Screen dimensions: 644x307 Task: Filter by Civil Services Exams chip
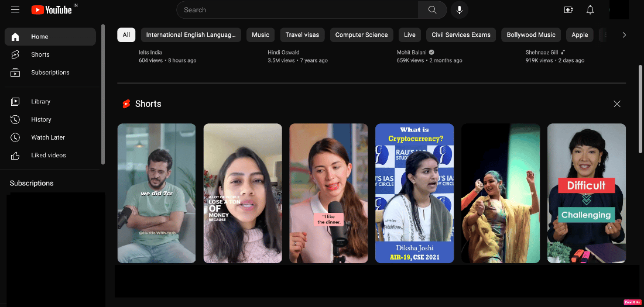coord(461,35)
